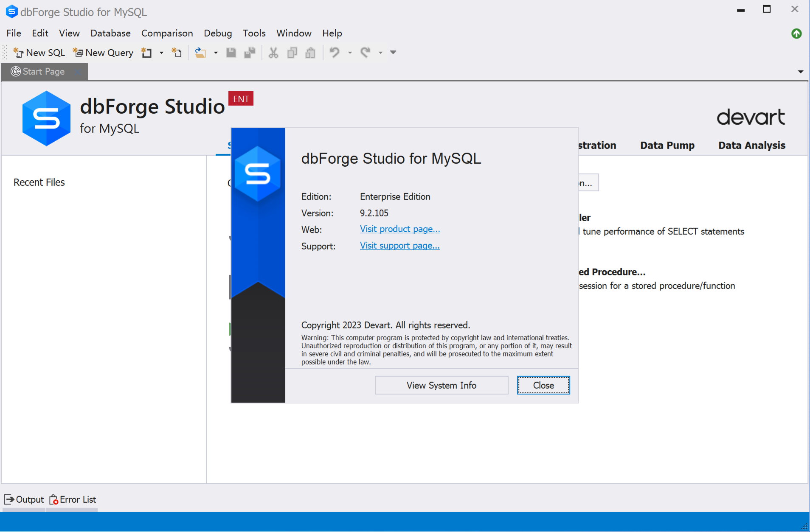Open the Tools menu

click(x=254, y=33)
